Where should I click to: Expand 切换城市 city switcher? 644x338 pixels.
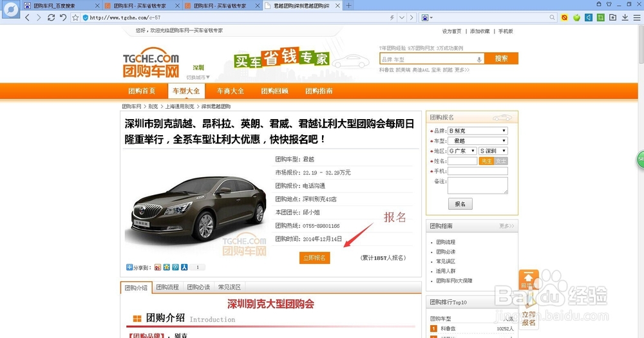tap(198, 77)
